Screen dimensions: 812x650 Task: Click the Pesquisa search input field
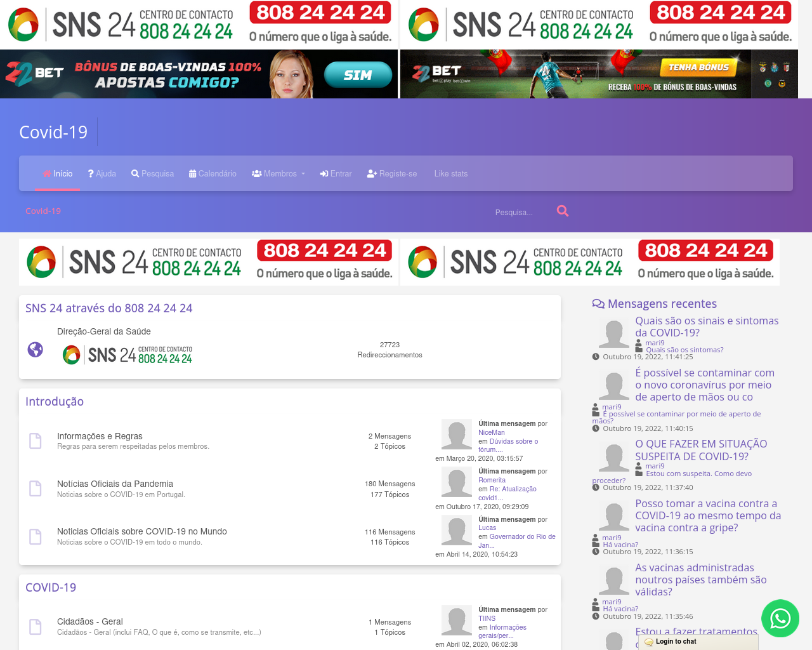pyautogui.click(x=520, y=212)
